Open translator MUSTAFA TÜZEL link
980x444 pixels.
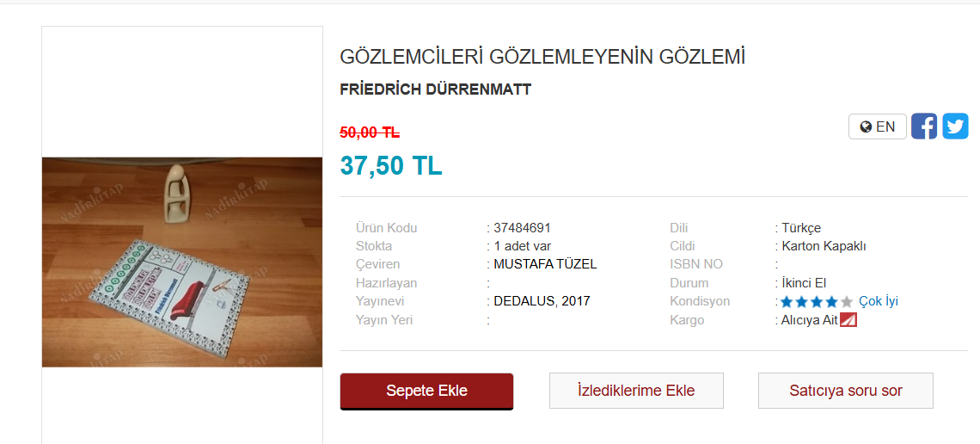point(545,264)
